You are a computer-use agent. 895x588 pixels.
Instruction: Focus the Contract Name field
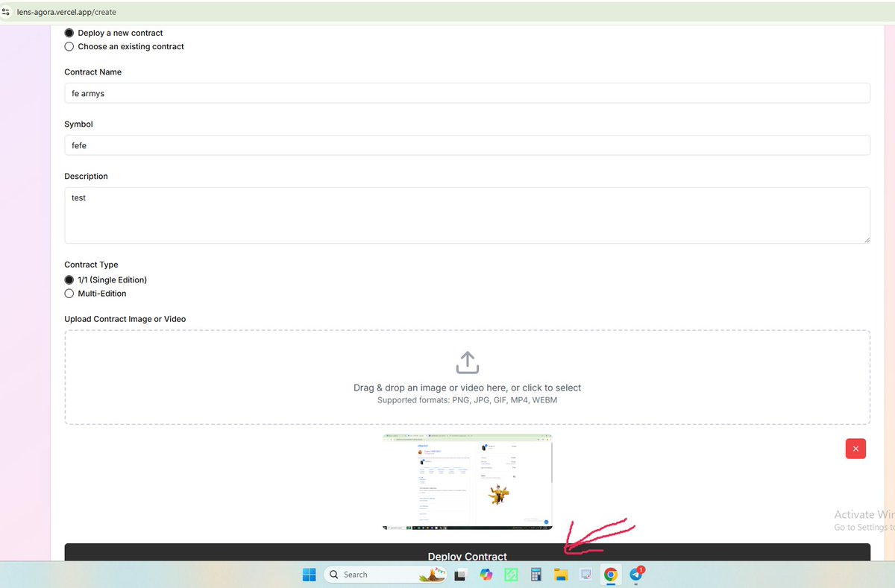tap(468, 93)
